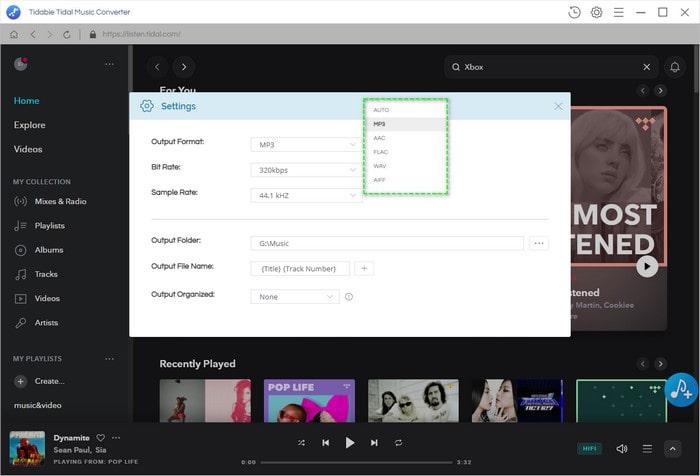The height and width of the screenshot is (476, 700).
Task: Open profile more options dots
Action: (109, 64)
